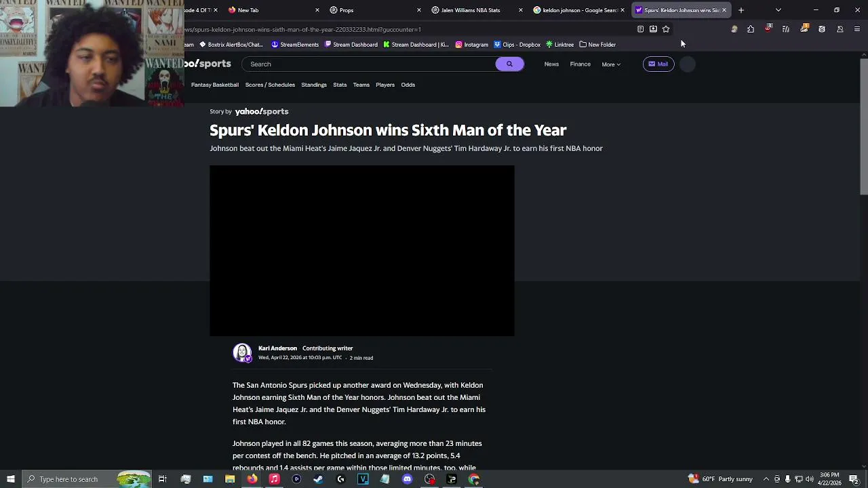Close the Jalen Williams NBA Stats tab
Image resolution: width=868 pixels, height=488 pixels.
coord(520,10)
